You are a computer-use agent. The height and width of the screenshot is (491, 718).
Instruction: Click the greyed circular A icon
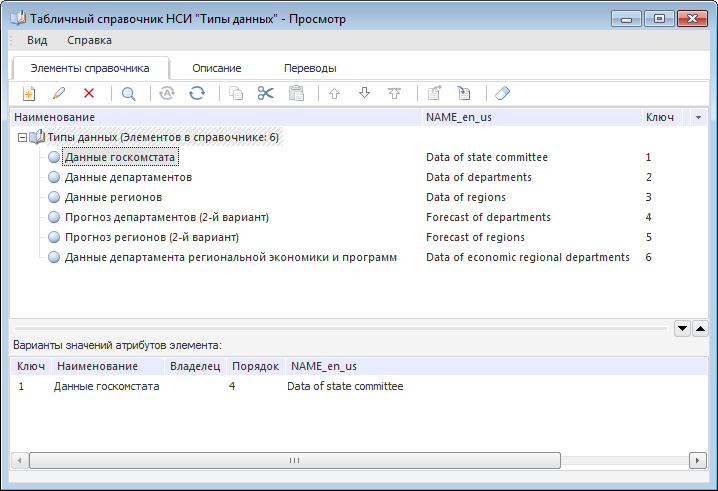click(x=167, y=93)
